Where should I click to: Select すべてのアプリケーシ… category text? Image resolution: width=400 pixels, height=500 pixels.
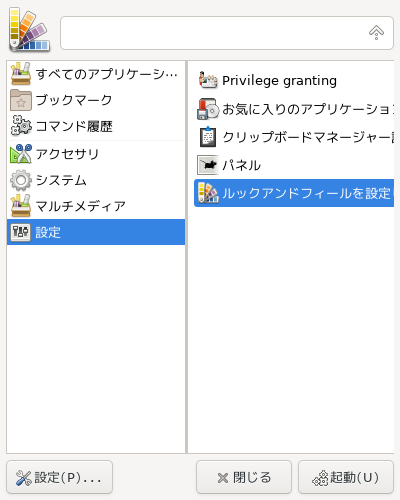pyautogui.click(x=107, y=74)
